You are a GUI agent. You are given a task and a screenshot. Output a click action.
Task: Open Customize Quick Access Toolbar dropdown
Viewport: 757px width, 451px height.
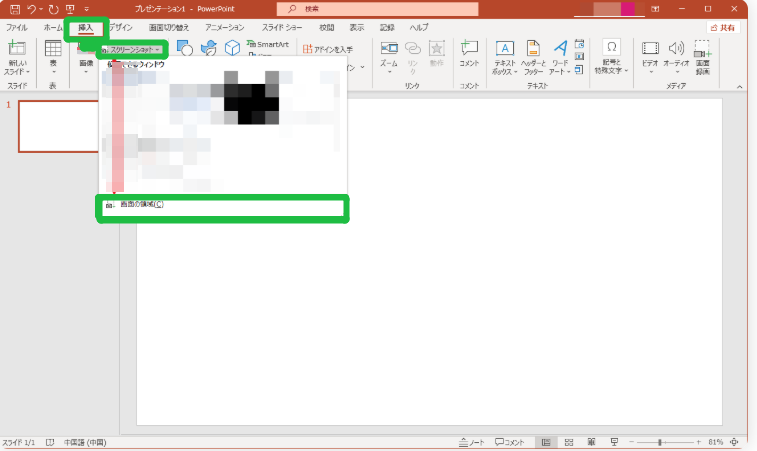tap(86, 9)
